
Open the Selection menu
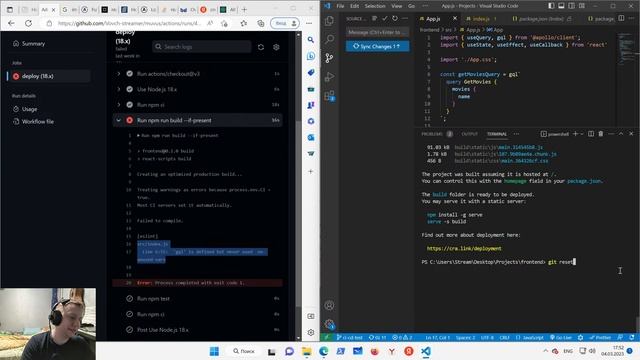click(x=375, y=6)
